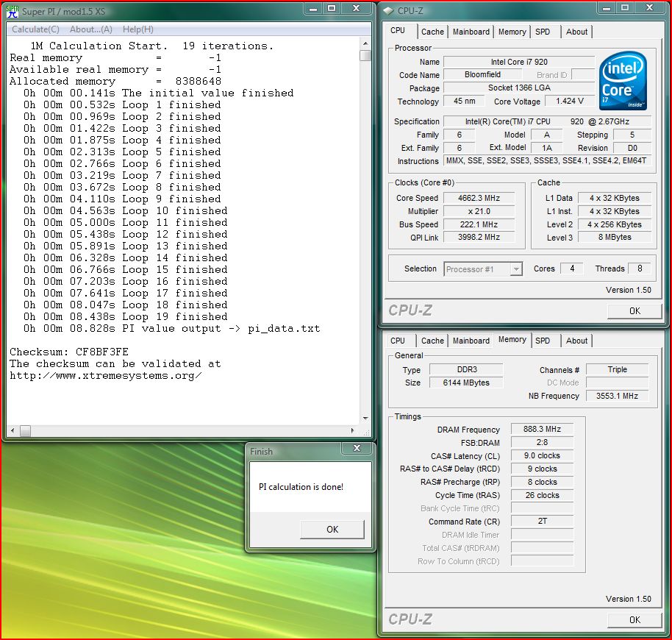Click the Cycle Time (tRAS) value 26 clocks
Screen dimensions: 672x640
pyautogui.click(x=542, y=495)
